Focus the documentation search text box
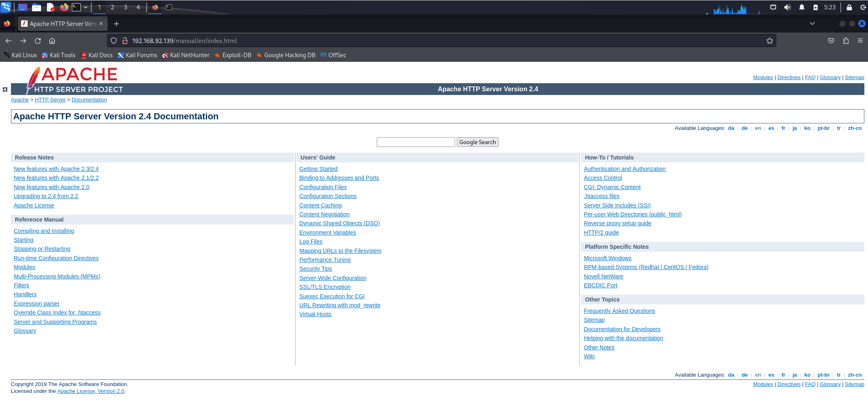Screen dimensions: 868x416 pyautogui.click(x=416, y=142)
